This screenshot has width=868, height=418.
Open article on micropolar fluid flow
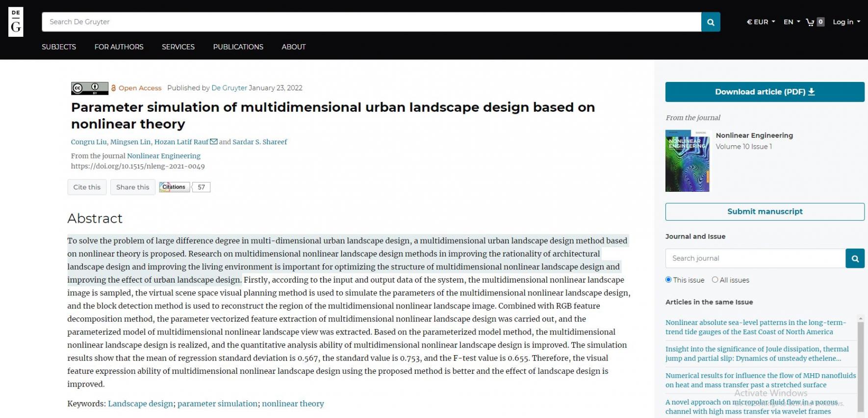[x=752, y=407]
